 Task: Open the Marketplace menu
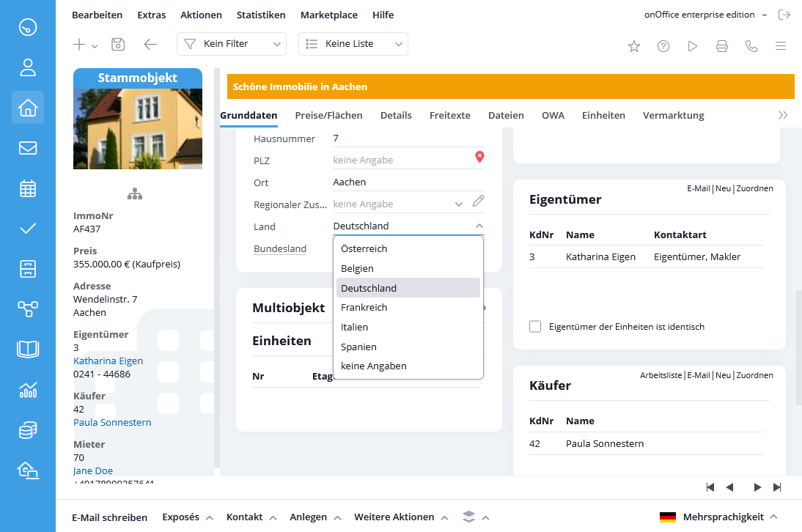click(329, 15)
